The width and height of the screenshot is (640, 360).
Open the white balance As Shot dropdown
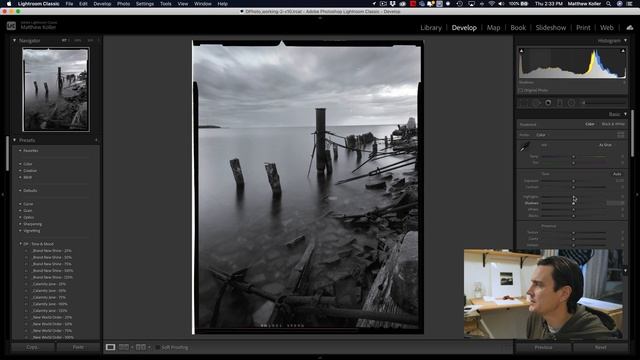coord(606,145)
